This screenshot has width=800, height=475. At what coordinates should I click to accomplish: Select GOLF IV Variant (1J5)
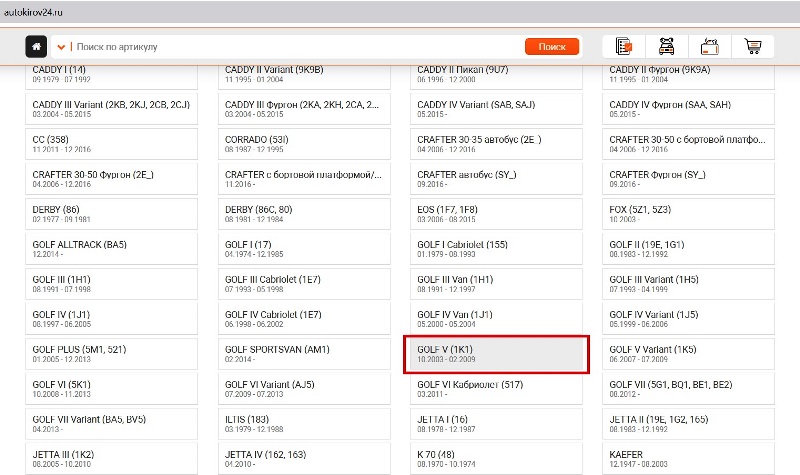[x=688, y=318]
